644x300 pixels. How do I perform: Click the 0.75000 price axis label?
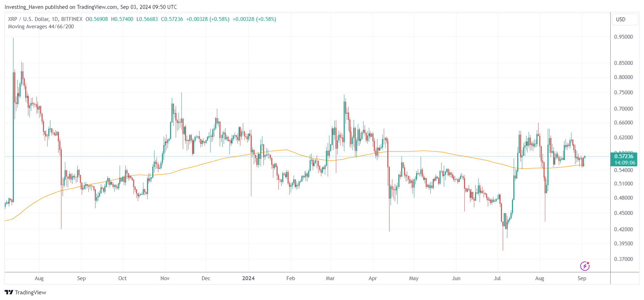(x=623, y=93)
